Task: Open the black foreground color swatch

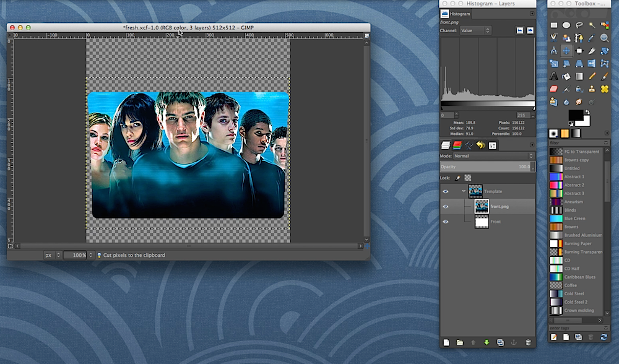Action: point(575,116)
